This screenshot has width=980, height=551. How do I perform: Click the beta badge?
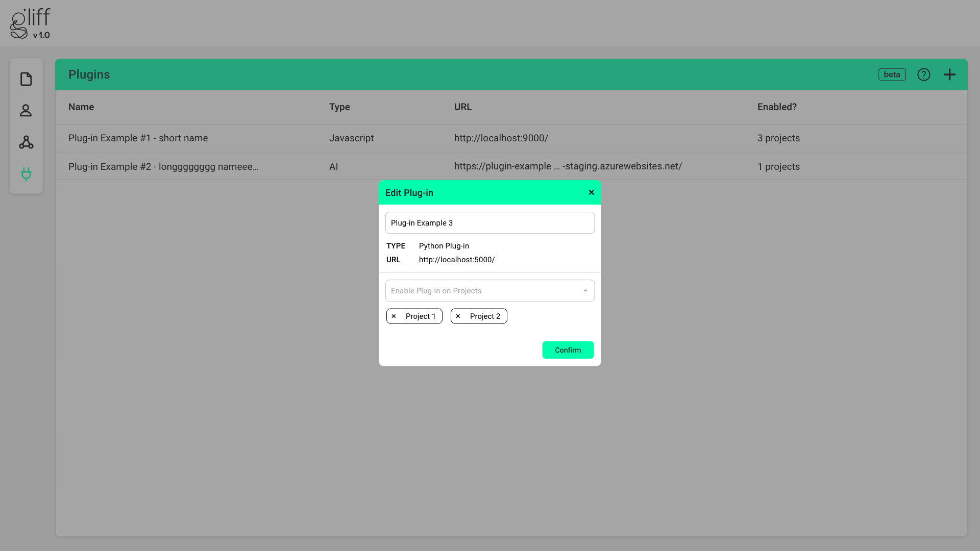click(x=892, y=74)
